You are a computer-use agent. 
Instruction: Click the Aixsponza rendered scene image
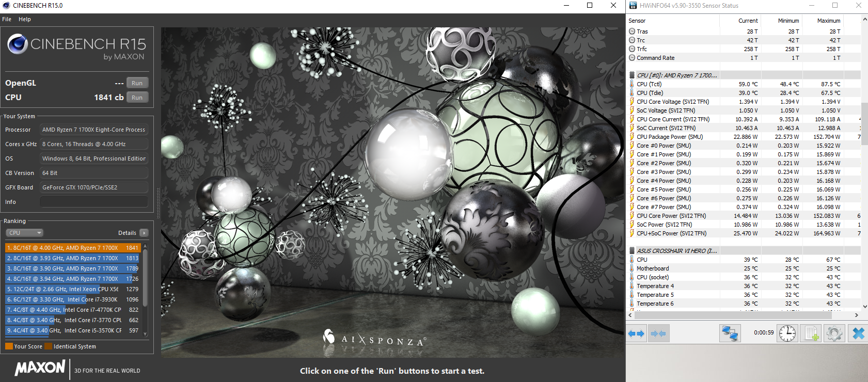[392, 193]
